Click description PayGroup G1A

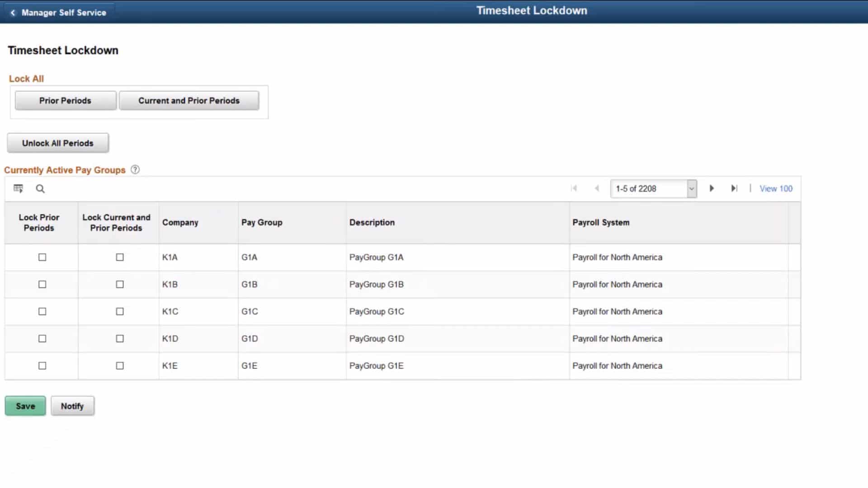(376, 257)
